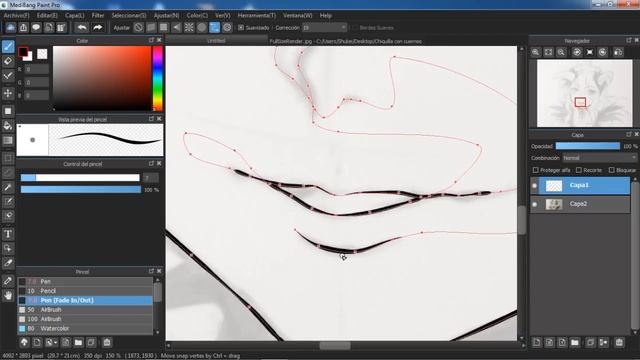Select the Gradient tool
The height and width of the screenshot is (360, 640).
click(x=8, y=140)
